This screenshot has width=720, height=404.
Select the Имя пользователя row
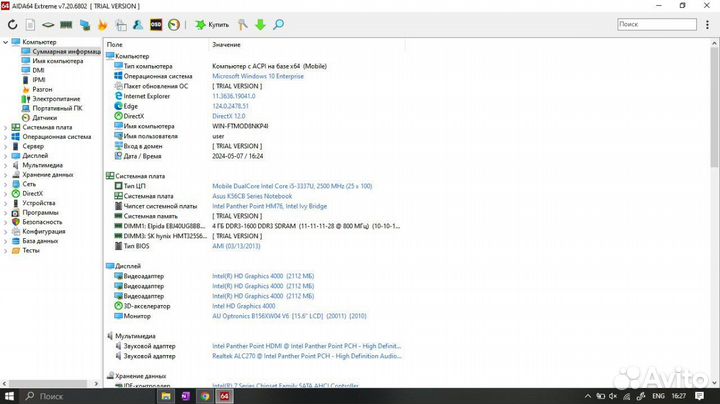(x=255, y=136)
